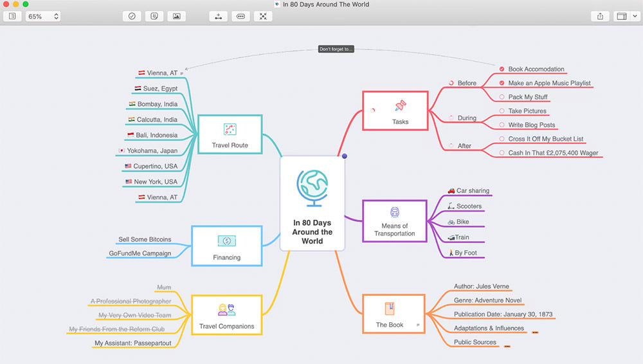Check off Cash In That £2,075,400 Wager
Screen dimensions: 643x364
tap(502, 152)
